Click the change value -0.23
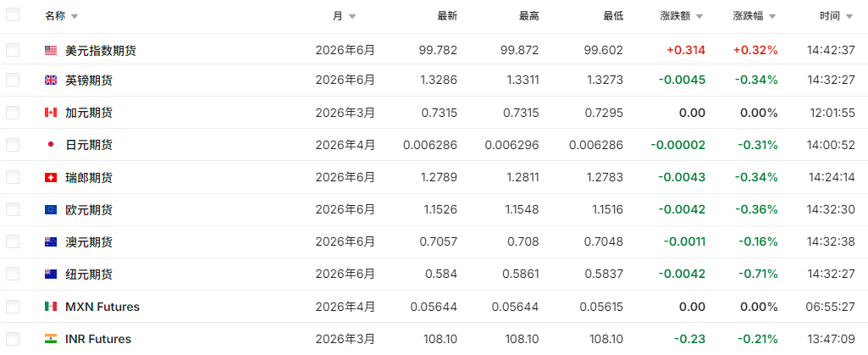Screen dimensions: 868x355 click(690, 338)
